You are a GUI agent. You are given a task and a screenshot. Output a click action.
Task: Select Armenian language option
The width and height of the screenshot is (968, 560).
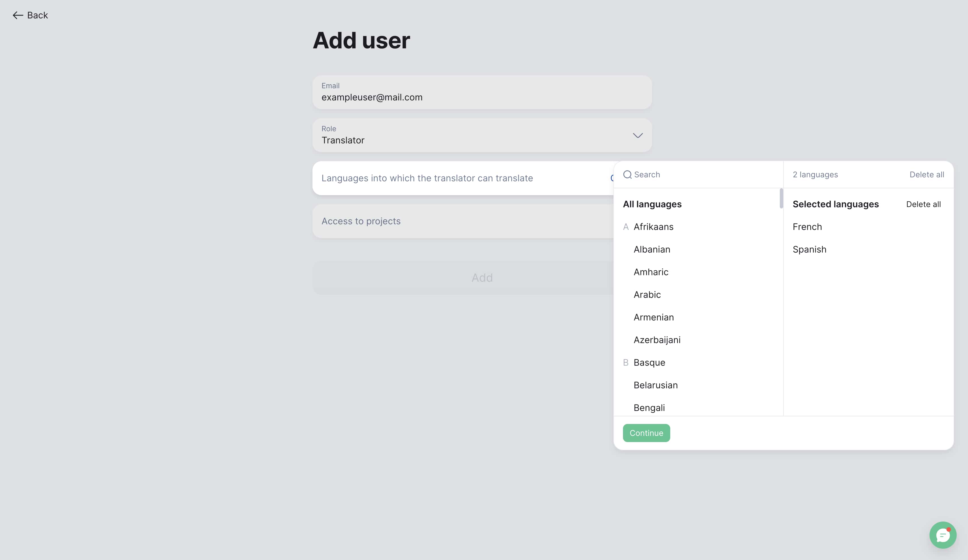pyautogui.click(x=653, y=317)
